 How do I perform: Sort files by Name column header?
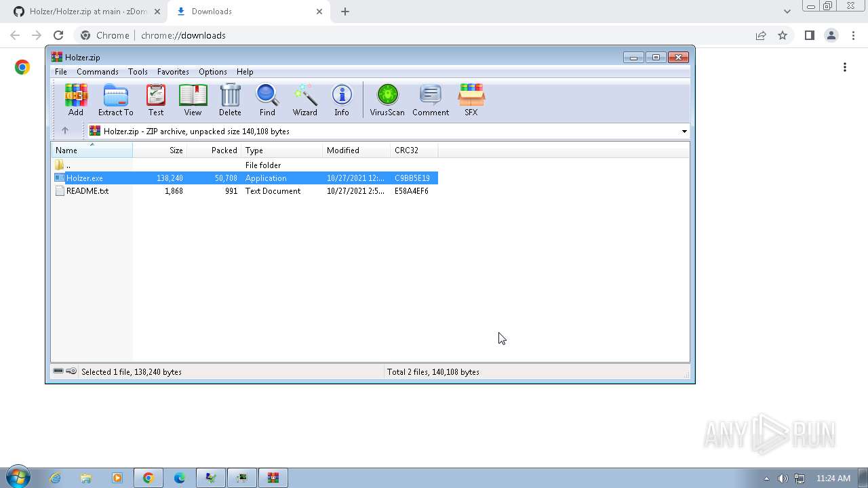pos(92,150)
